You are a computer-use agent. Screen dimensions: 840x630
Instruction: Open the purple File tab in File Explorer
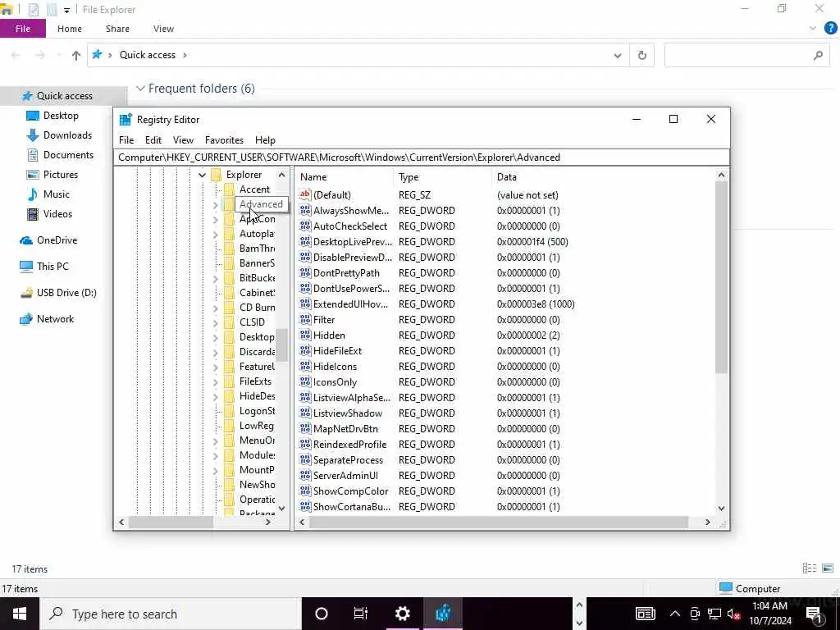pyautogui.click(x=23, y=29)
